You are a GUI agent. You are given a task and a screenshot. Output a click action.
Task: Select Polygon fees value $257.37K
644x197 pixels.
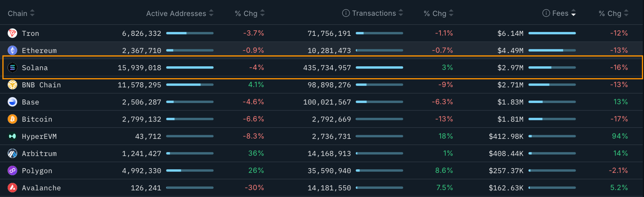pos(506,171)
